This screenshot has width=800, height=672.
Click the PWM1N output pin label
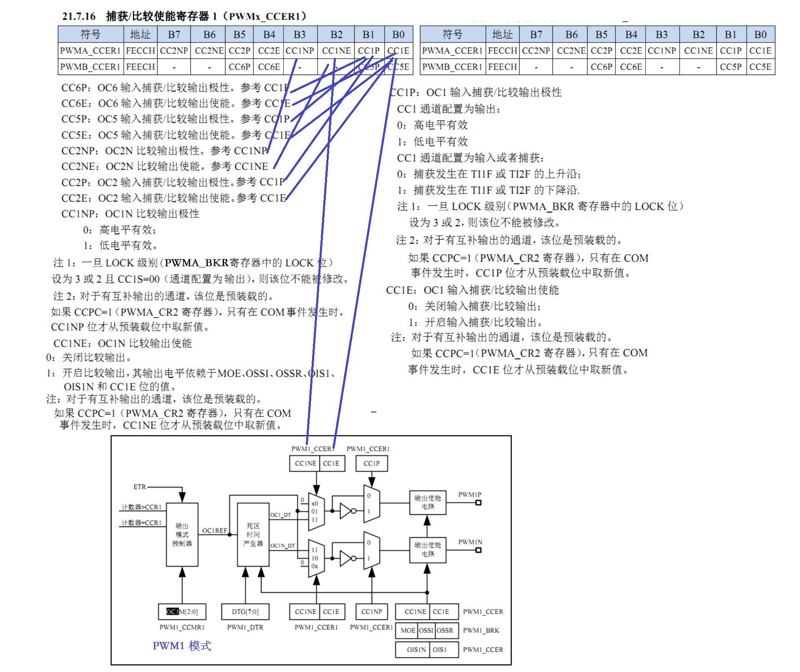470,542
